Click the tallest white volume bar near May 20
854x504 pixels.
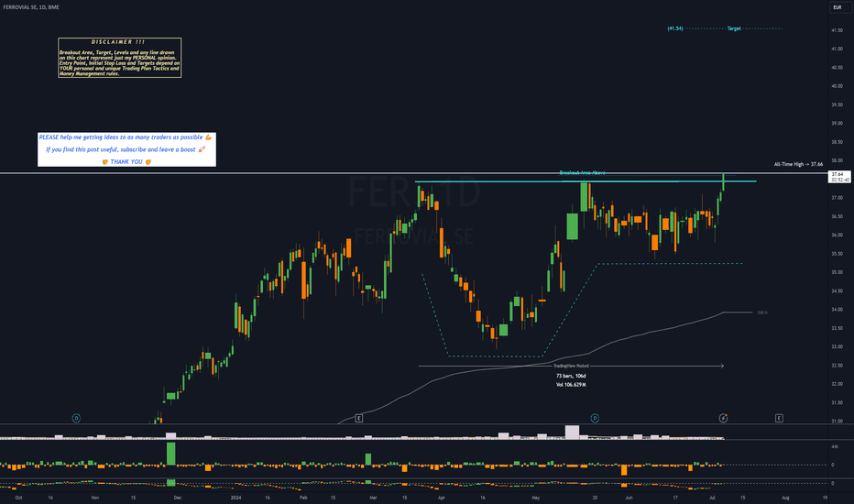point(572,433)
